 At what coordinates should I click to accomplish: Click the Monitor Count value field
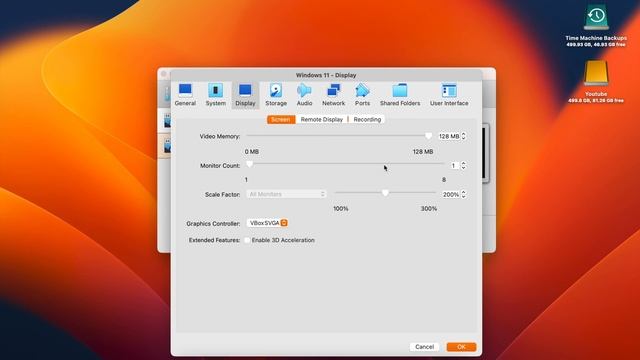point(453,166)
